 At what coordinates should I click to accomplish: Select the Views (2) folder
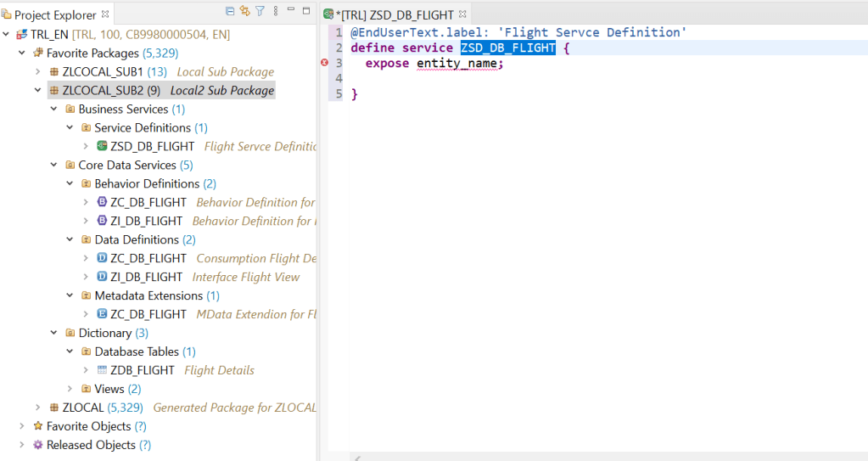[117, 389]
